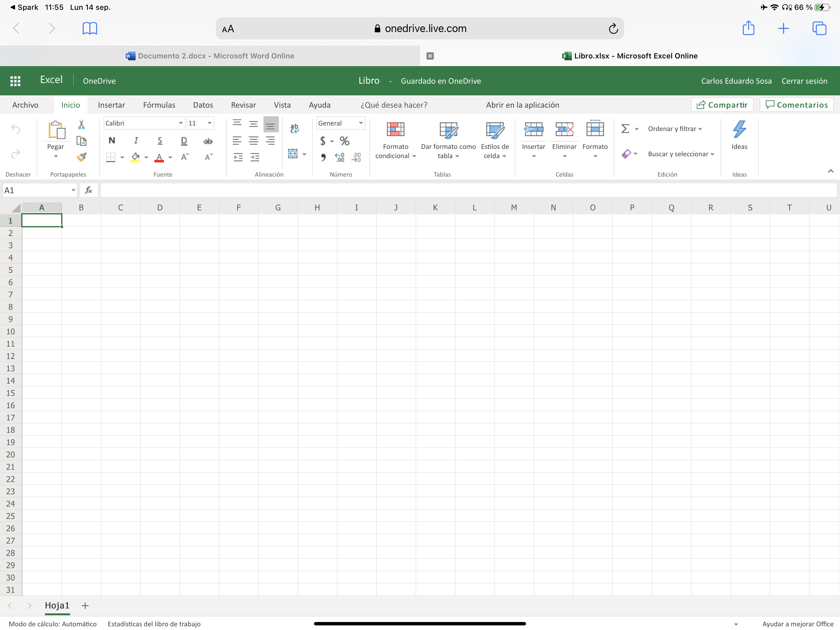Click the percent style icon
The height and width of the screenshot is (630, 840).
click(x=344, y=141)
